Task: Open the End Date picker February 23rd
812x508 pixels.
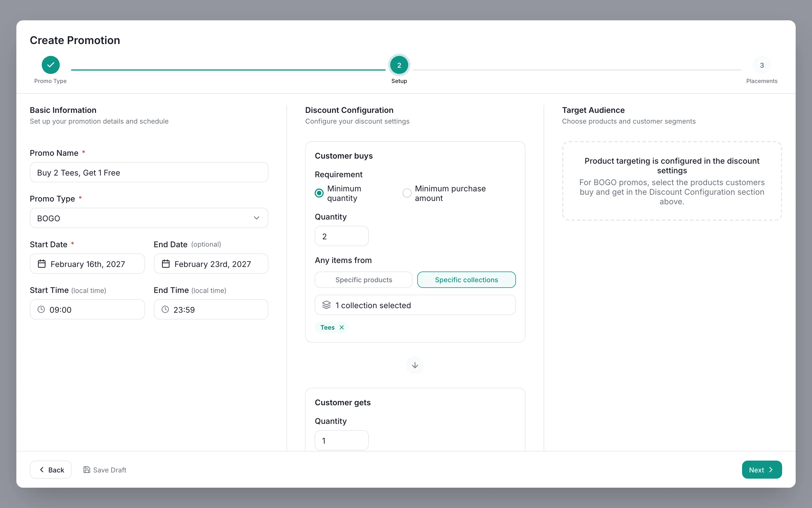Action: tap(211, 264)
